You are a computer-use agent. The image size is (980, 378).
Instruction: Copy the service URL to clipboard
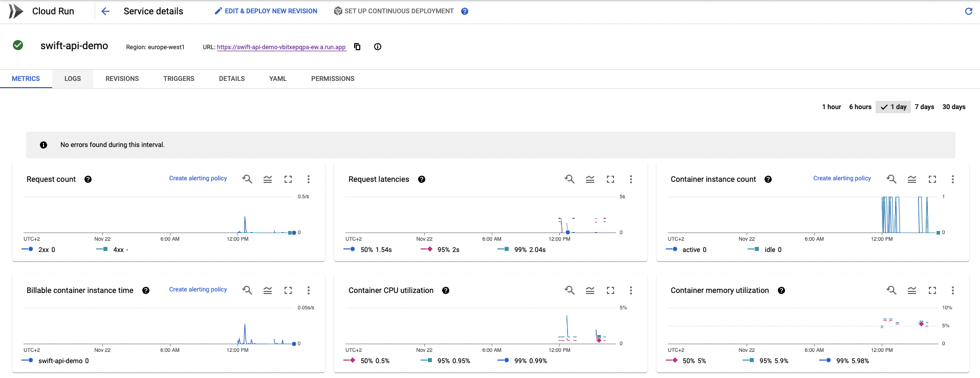[x=357, y=47]
